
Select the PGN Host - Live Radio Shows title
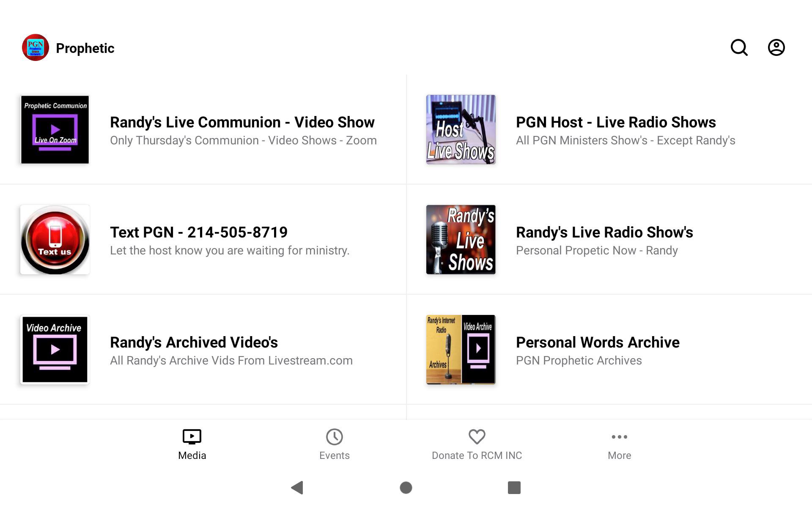point(615,122)
